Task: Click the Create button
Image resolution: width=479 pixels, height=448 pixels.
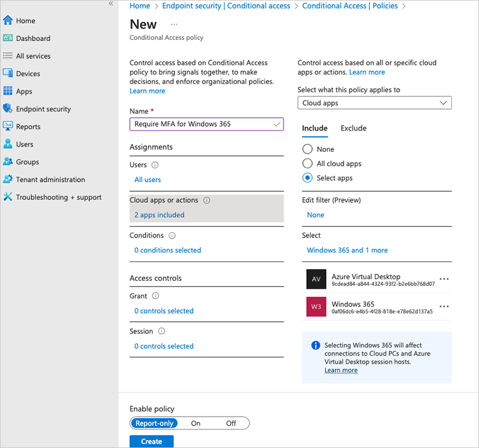Action: coord(152,441)
